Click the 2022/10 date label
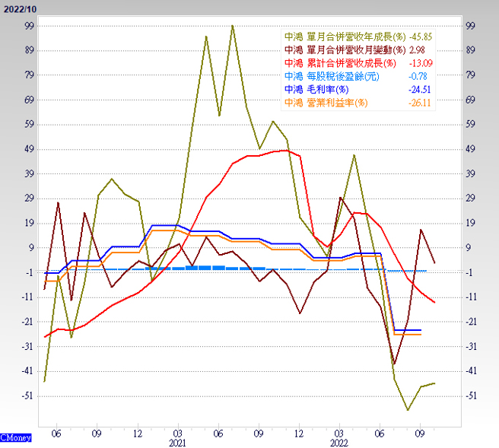Image resolution: width=499 pixels, height=448 pixels. tap(18, 8)
